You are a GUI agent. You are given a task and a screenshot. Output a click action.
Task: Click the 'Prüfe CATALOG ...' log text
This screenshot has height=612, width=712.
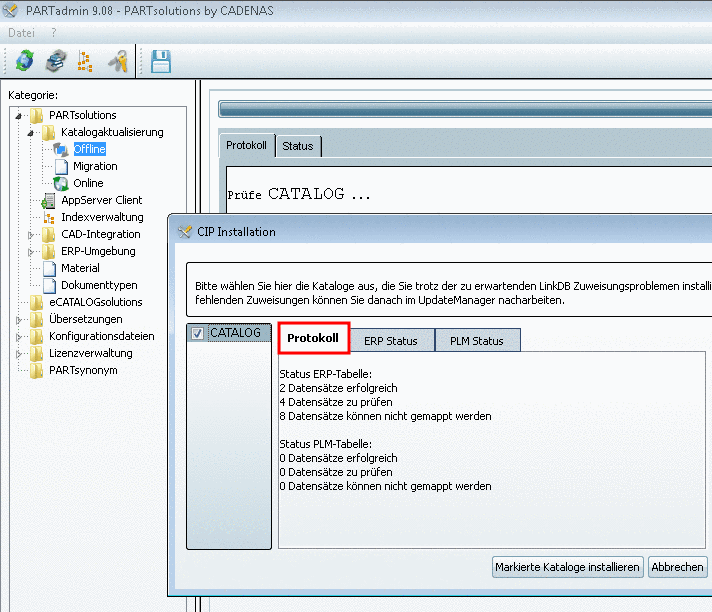point(299,194)
